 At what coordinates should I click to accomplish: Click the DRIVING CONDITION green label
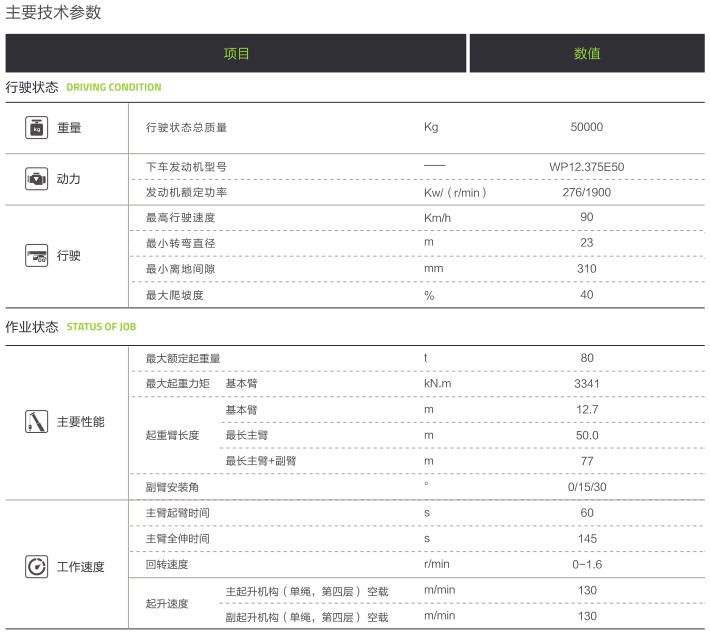pos(114,87)
